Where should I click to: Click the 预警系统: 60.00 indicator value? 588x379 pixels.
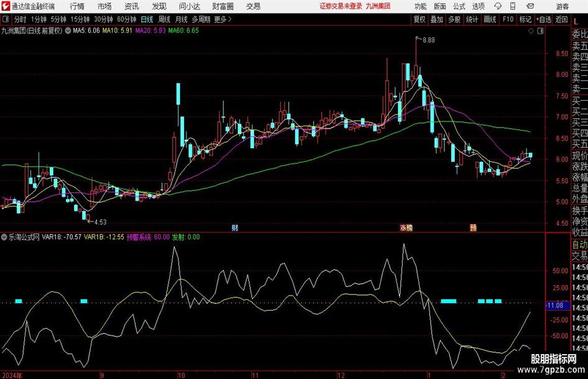pos(148,237)
